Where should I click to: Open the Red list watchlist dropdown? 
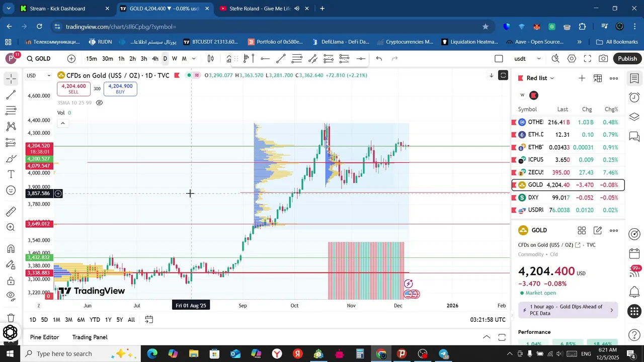click(x=540, y=78)
